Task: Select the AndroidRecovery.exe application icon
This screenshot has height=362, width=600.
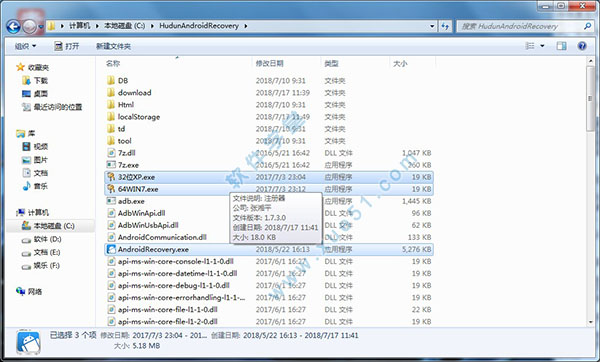Action: click(x=111, y=249)
